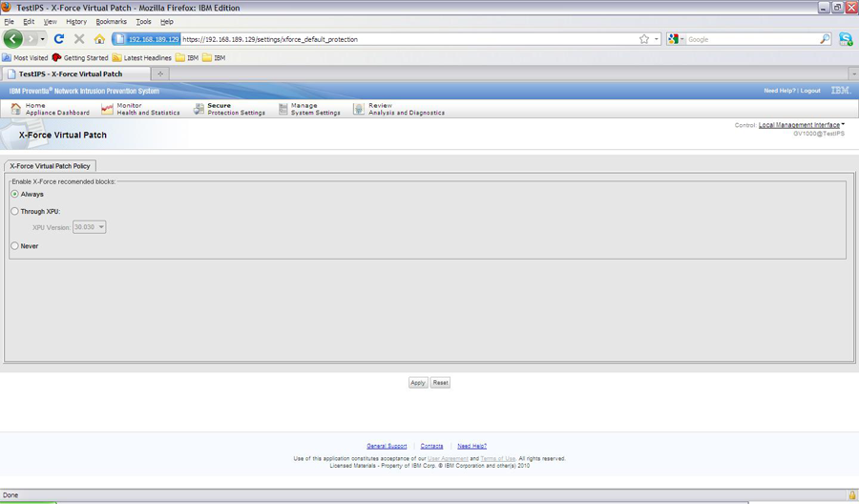Open the Most Visited bookmarks

coord(25,57)
